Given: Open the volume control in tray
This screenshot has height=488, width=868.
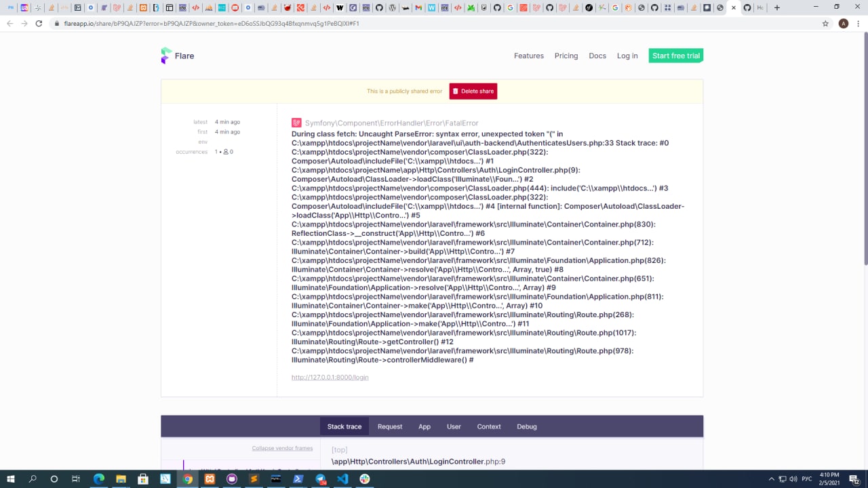Looking at the screenshot, I should (x=793, y=479).
